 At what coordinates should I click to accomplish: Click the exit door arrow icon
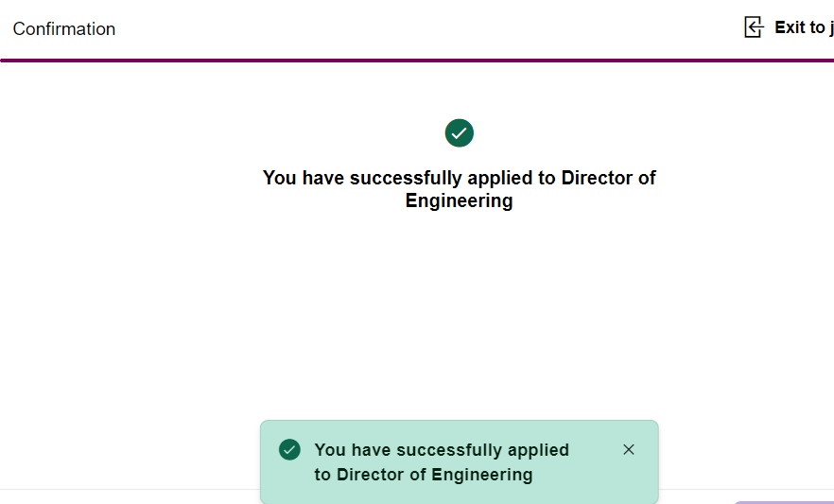click(754, 27)
